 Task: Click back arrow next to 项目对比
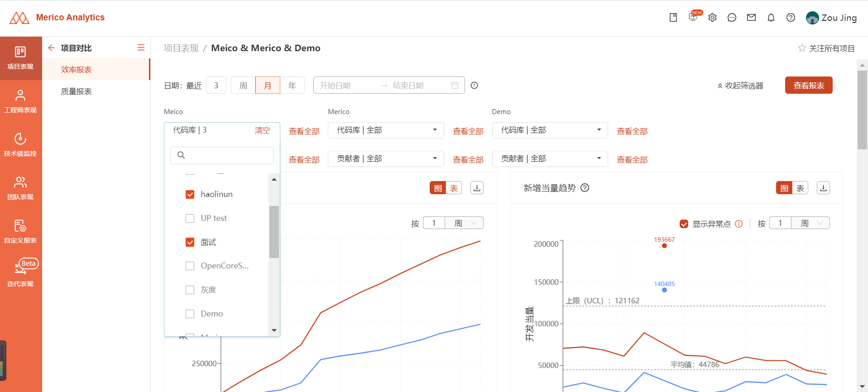point(51,48)
